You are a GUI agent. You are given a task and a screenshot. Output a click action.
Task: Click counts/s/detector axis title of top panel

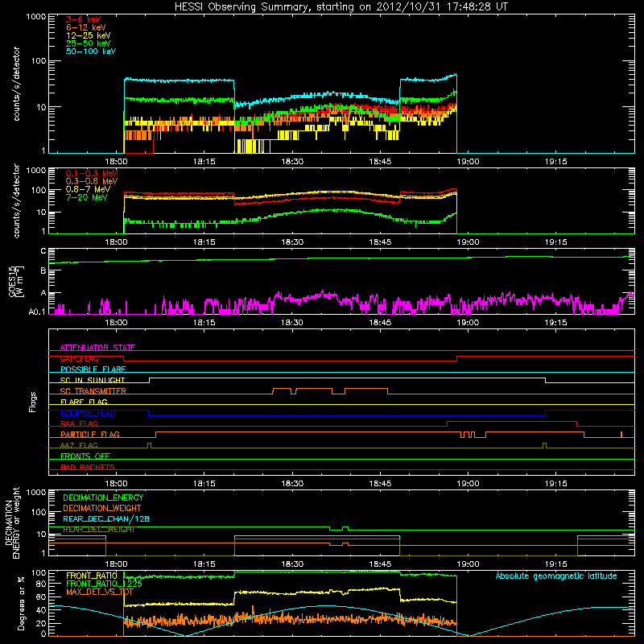click(x=16, y=84)
